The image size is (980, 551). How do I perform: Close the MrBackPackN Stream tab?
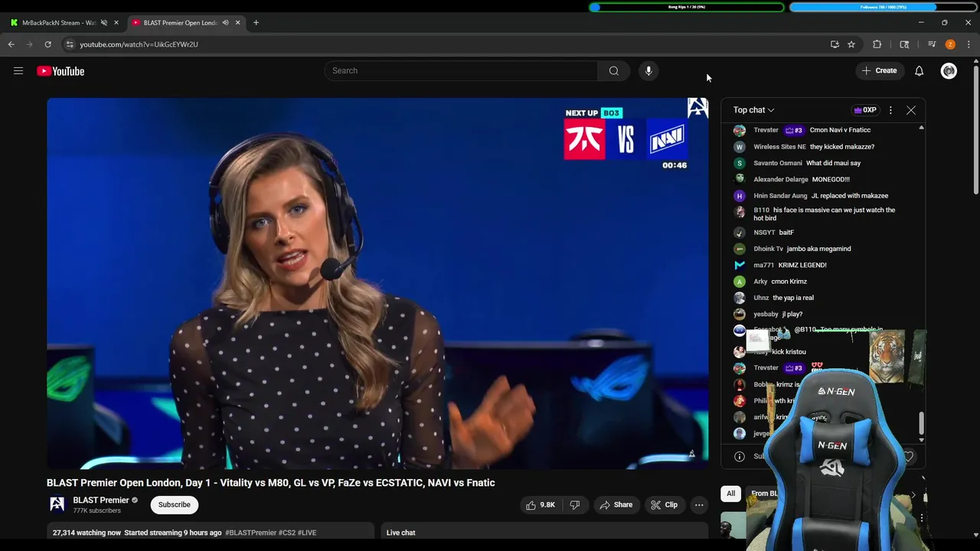pos(116,23)
